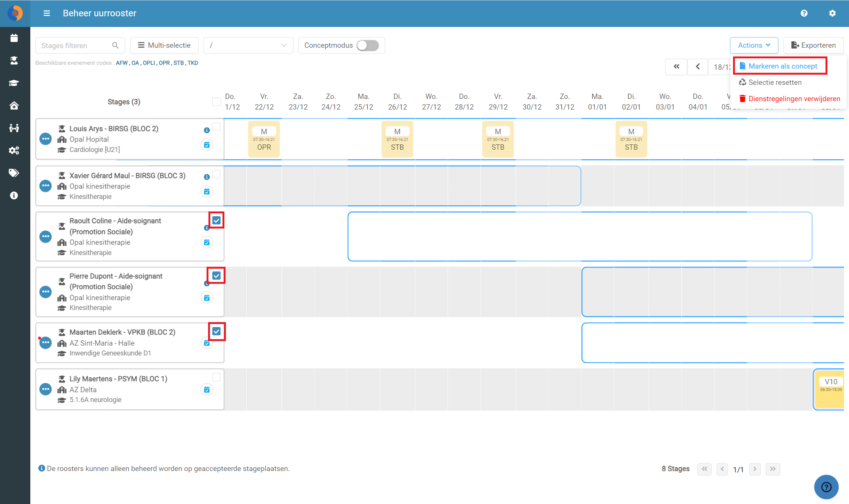This screenshot has height=504, width=849.
Task: Go to previous date with single-left arrow
Action: tap(698, 67)
